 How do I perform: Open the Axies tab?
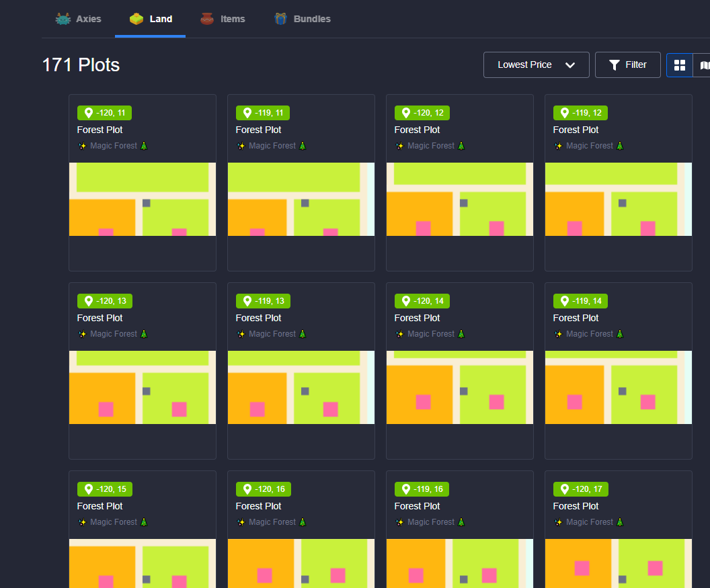coord(79,19)
